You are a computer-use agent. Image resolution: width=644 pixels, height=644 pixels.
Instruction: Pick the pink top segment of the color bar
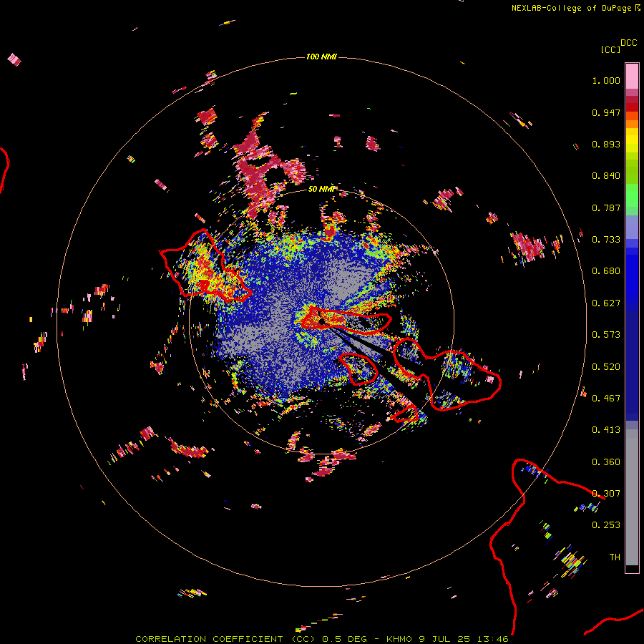[x=632, y=76]
